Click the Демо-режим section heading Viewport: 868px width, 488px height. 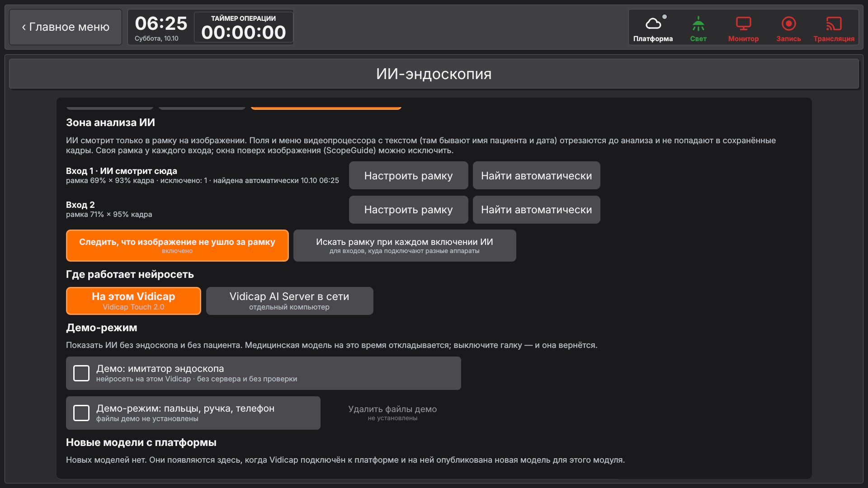(101, 328)
